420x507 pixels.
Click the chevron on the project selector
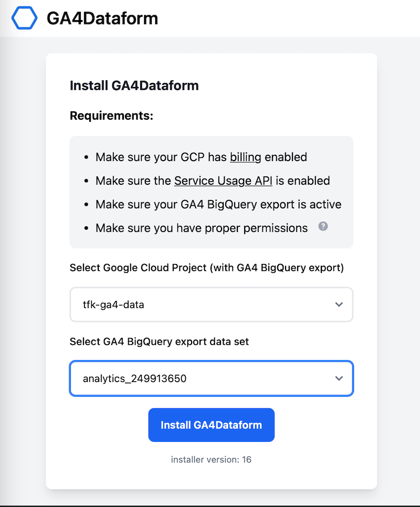click(x=339, y=304)
